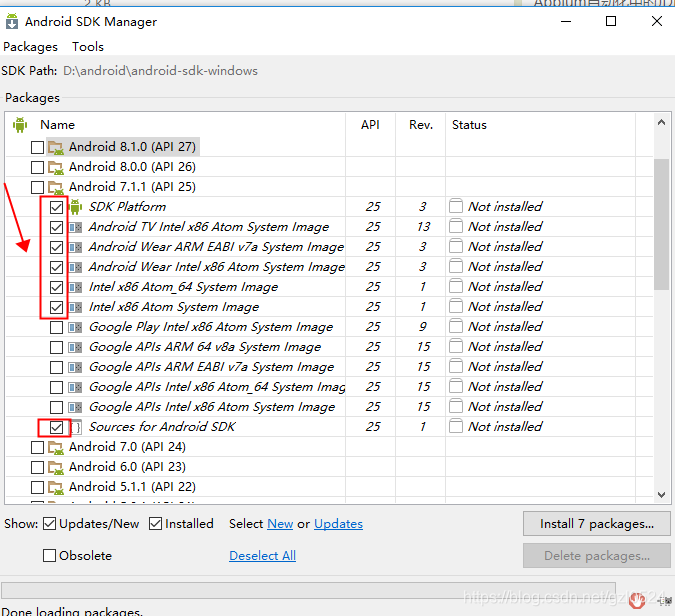Click the status icon in the SDK Platform row

pyautogui.click(x=456, y=206)
